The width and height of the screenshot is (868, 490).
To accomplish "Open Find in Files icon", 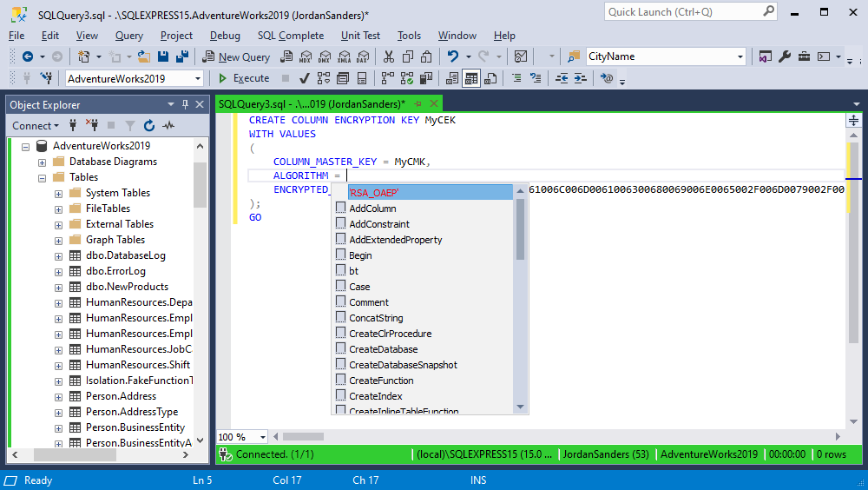I will click(x=574, y=56).
